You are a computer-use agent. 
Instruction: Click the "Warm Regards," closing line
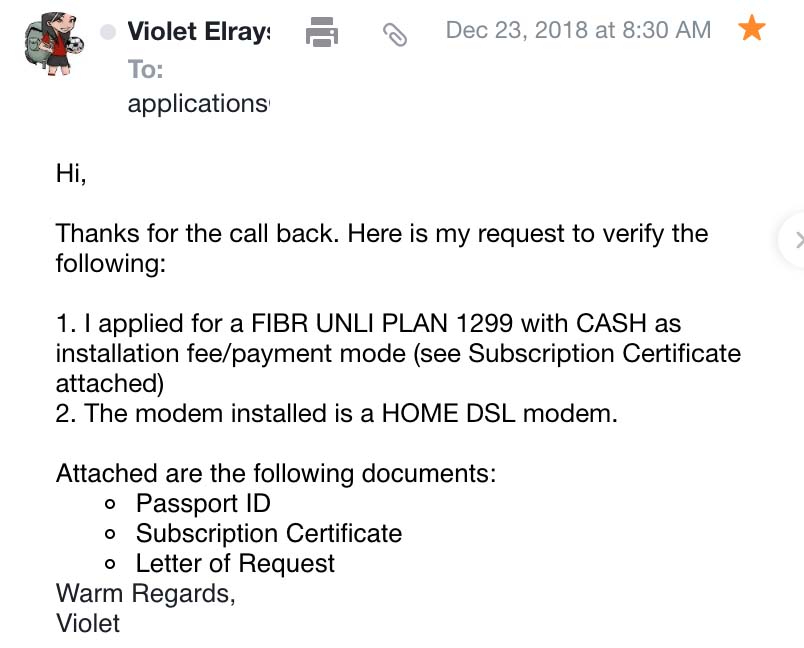click(145, 593)
